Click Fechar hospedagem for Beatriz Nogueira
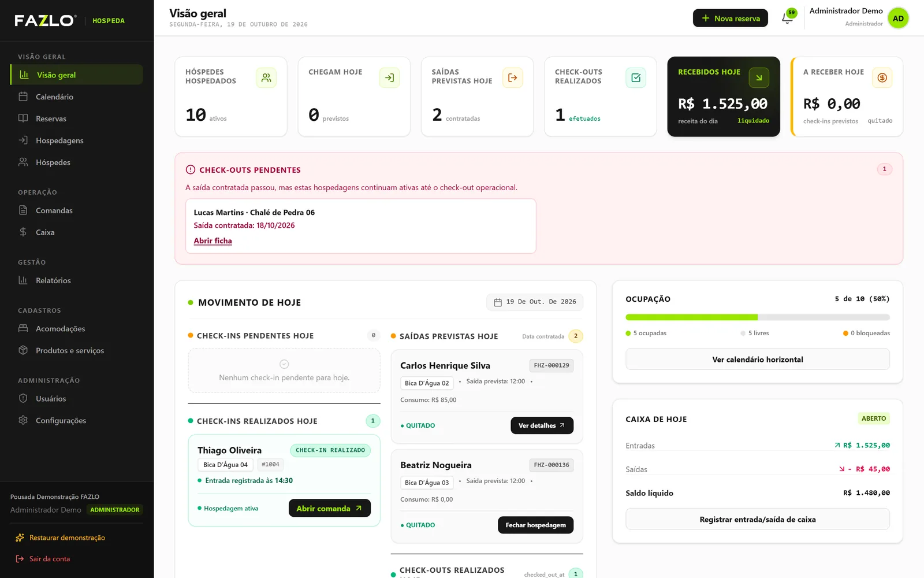Image resolution: width=924 pixels, height=578 pixels. click(535, 525)
